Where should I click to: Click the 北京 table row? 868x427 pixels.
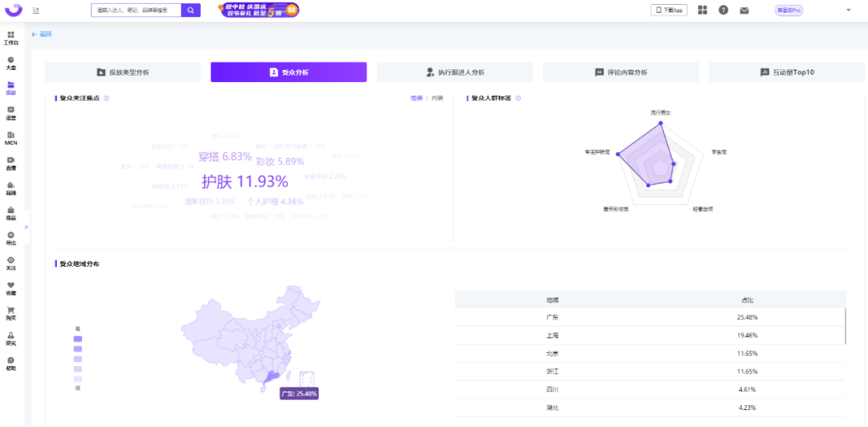pos(650,353)
